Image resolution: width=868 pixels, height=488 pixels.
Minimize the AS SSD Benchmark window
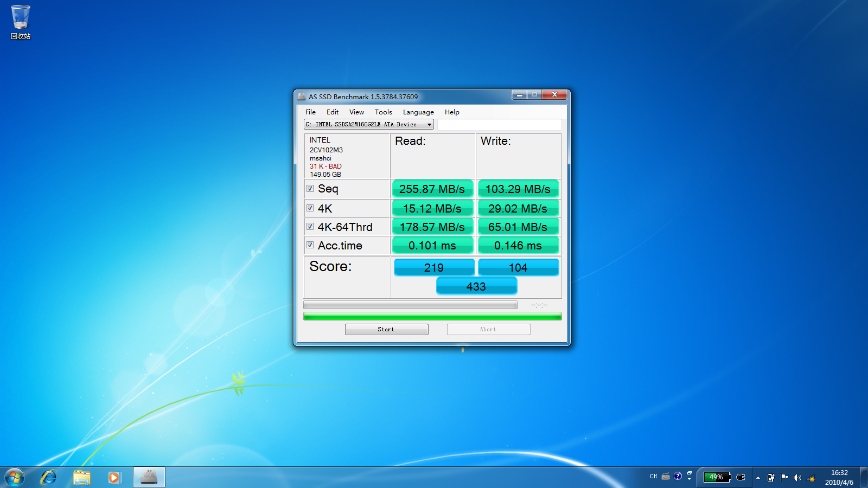coord(519,95)
